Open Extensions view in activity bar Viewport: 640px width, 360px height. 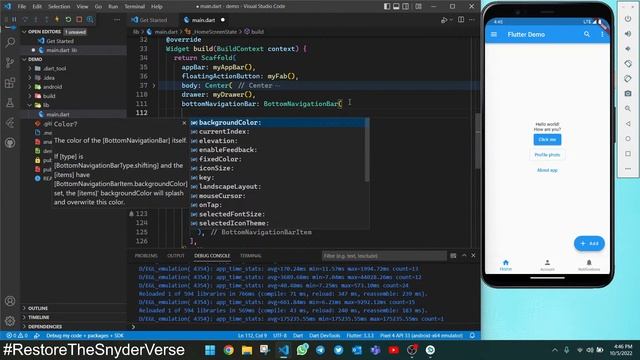(10, 82)
